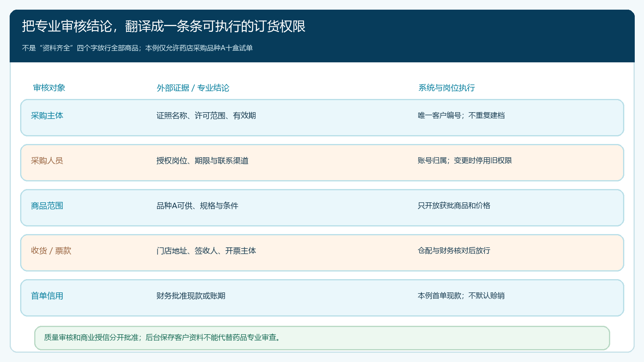Click 品种A可供、规格与条件 text
Image resolution: width=644 pixels, height=362 pixels.
(197, 206)
